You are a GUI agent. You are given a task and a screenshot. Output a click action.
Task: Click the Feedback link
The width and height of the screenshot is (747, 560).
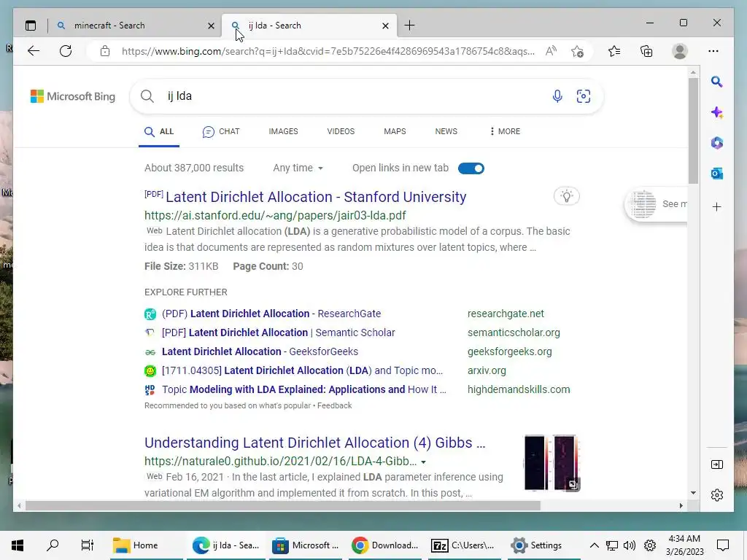pos(334,405)
